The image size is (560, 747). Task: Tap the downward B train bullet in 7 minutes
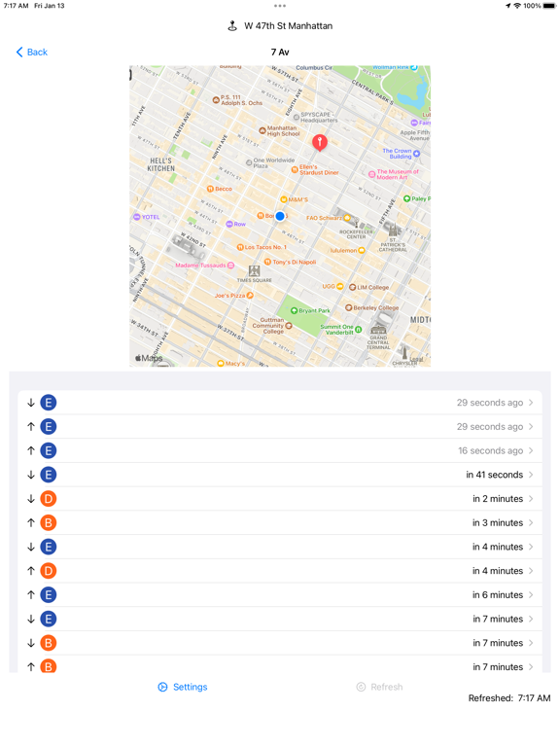click(48, 643)
